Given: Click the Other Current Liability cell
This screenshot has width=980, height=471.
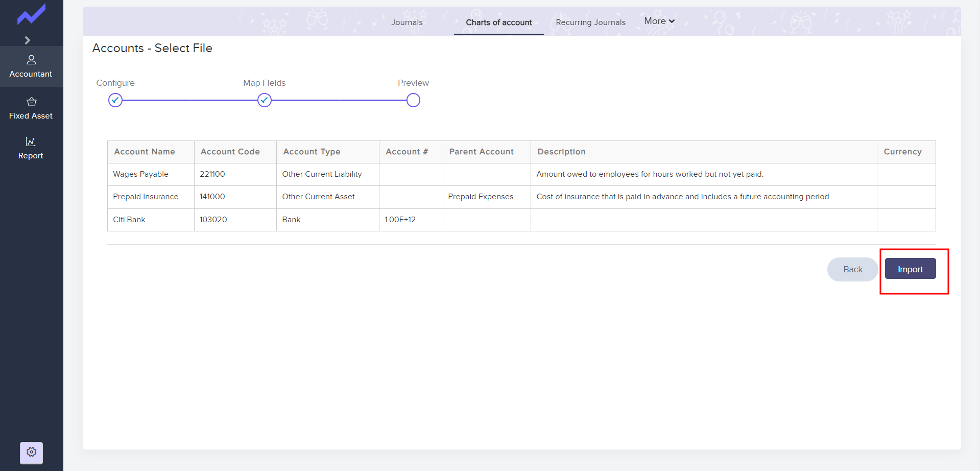Looking at the screenshot, I should coord(327,174).
